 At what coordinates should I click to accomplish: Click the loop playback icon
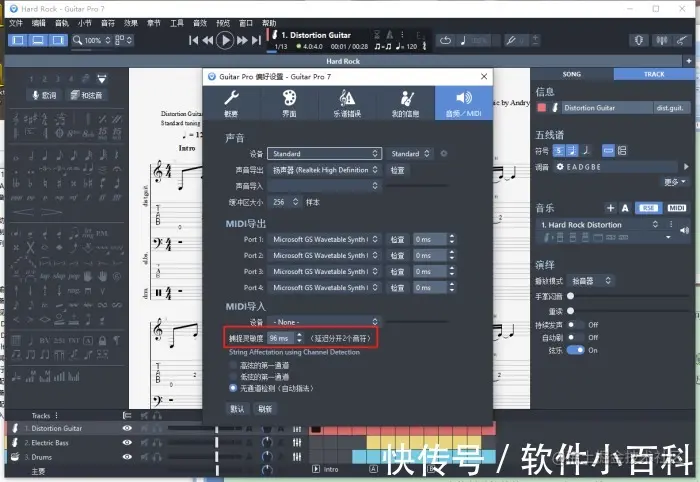pyautogui.click(x=446, y=41)
